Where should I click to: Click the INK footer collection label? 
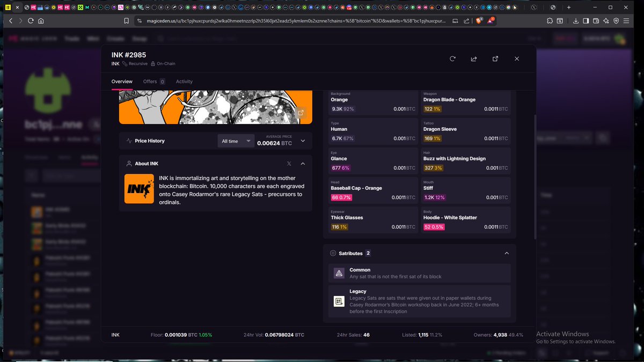click(x=115, y=335)
